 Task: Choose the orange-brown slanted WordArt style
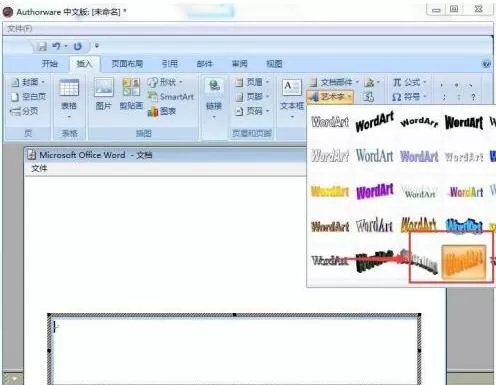pyautogui.click(x=419, y=225)
